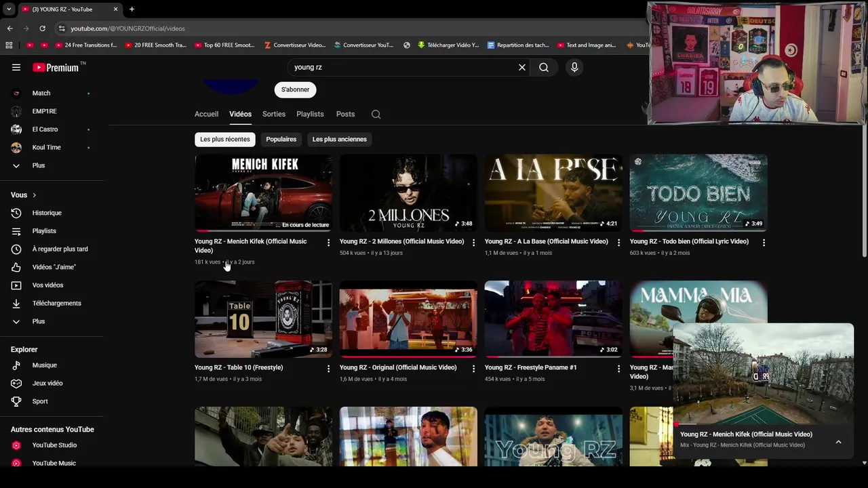Switch to Sorties channel tab

pyautogui.click(x=274, y=115)
